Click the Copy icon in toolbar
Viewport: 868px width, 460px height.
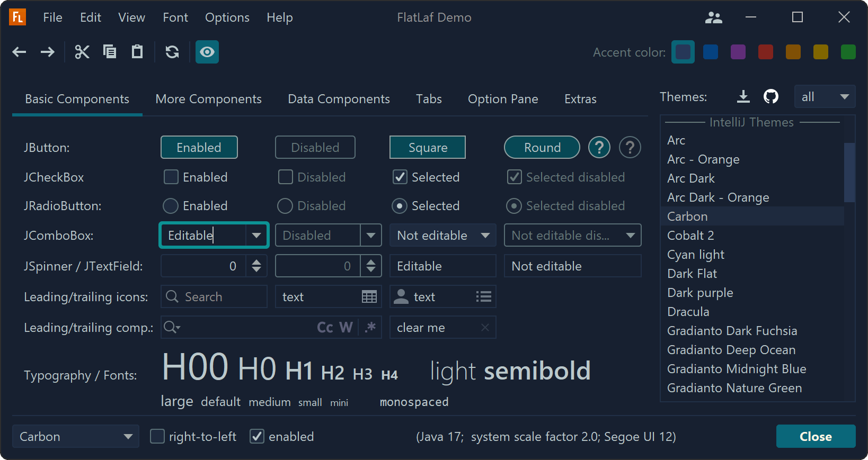[x=110, y=52]
